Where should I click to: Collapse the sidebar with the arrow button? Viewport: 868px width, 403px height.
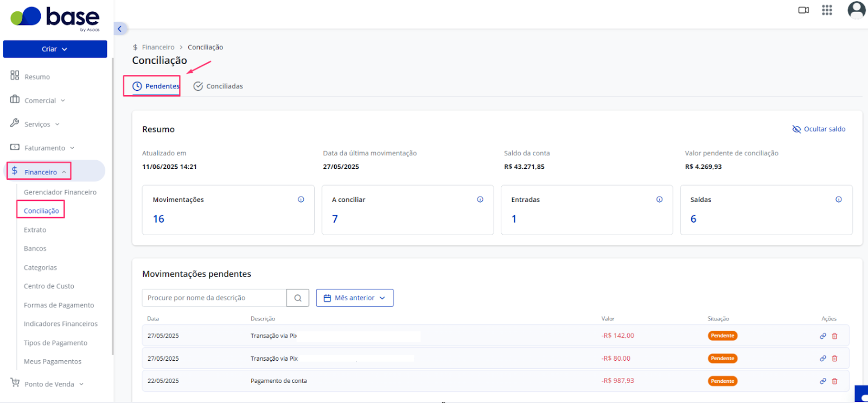[x=120, y=29]
